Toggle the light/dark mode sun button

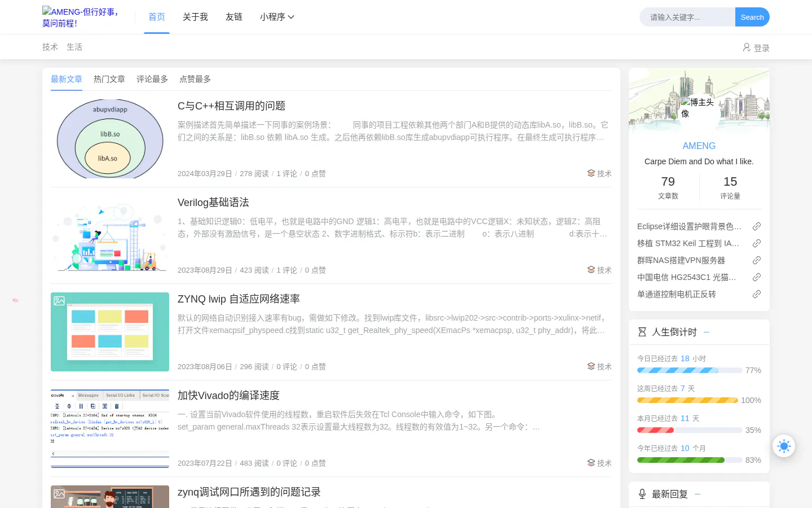(x=784, y=446)
